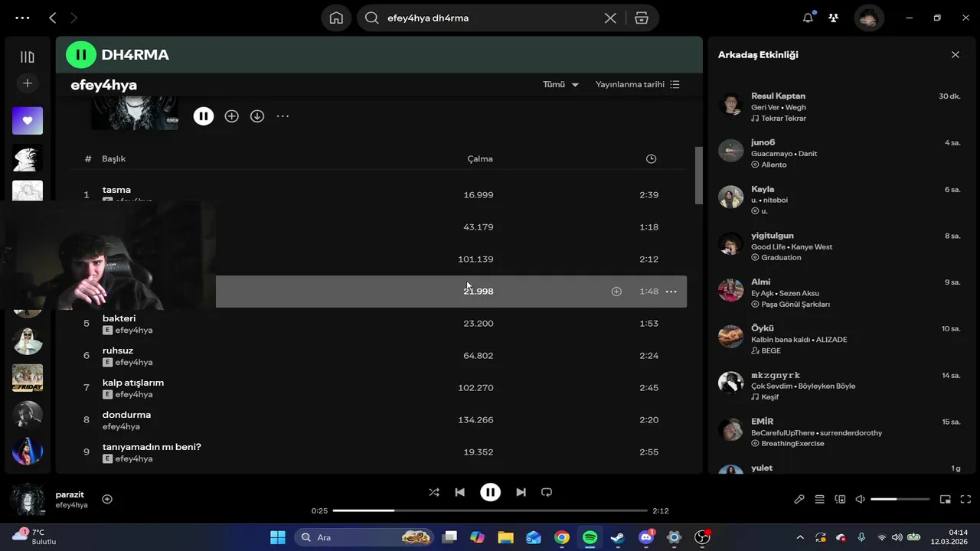The image size is (980, 551).
Task: Open Spotify from the taskbar
Action: pyautogui.click(x=590, y=537)
